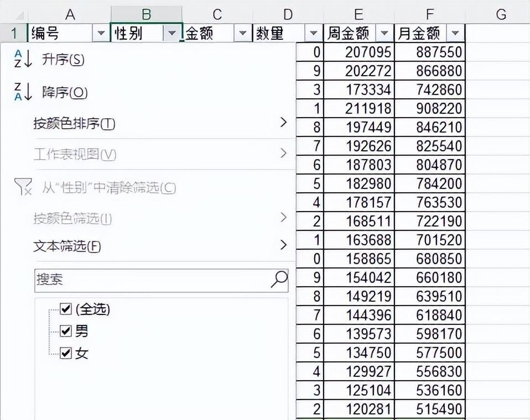Click the 周金额 header cell text
The width and height of the screenshot is (530, 420).
pos(348,33)
